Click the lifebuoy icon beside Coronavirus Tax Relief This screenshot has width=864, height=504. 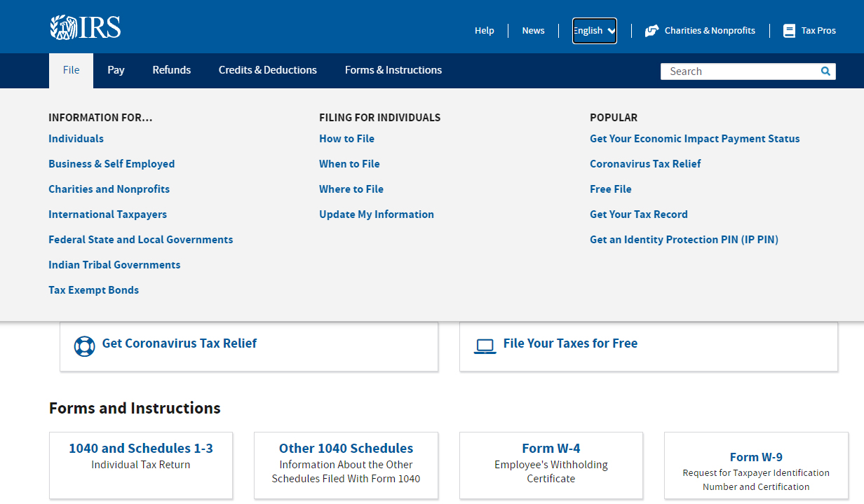pos(84,346)
